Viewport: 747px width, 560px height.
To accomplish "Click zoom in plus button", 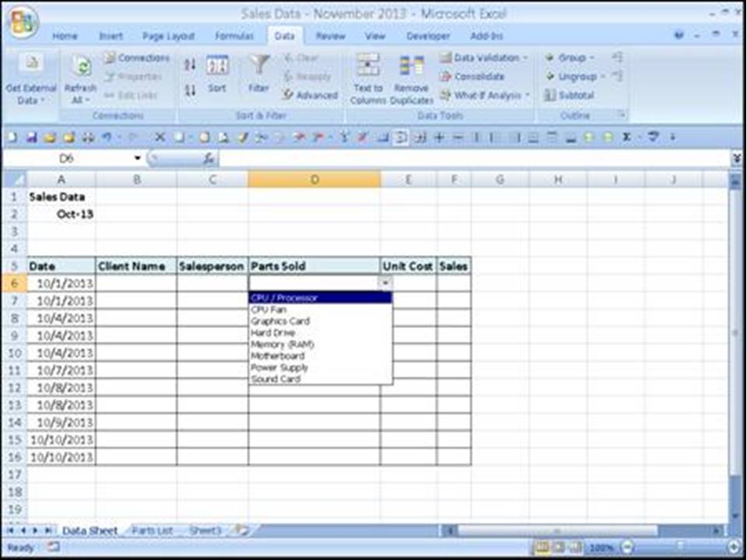I will pyautogui.click(x=734, y=548).
